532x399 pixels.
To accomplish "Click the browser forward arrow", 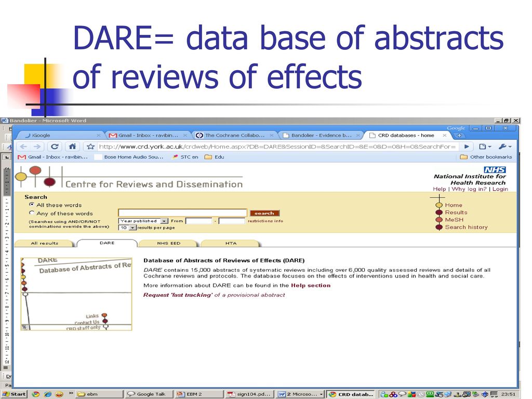I will [x=37, y=147].
